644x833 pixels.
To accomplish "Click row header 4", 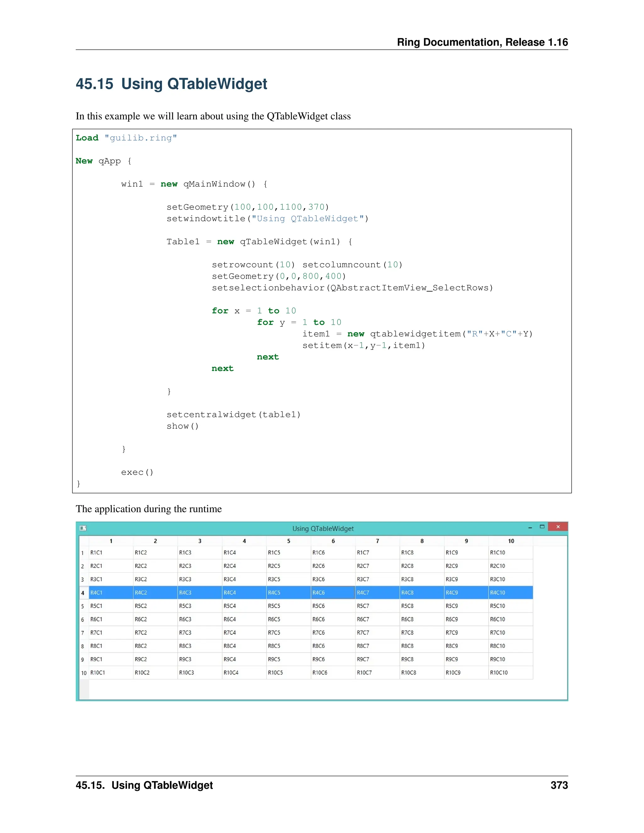I will 83,593.
